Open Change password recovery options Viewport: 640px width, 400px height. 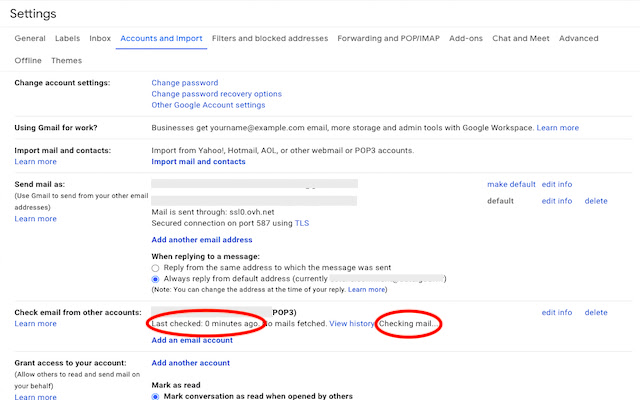click(216, 94)
